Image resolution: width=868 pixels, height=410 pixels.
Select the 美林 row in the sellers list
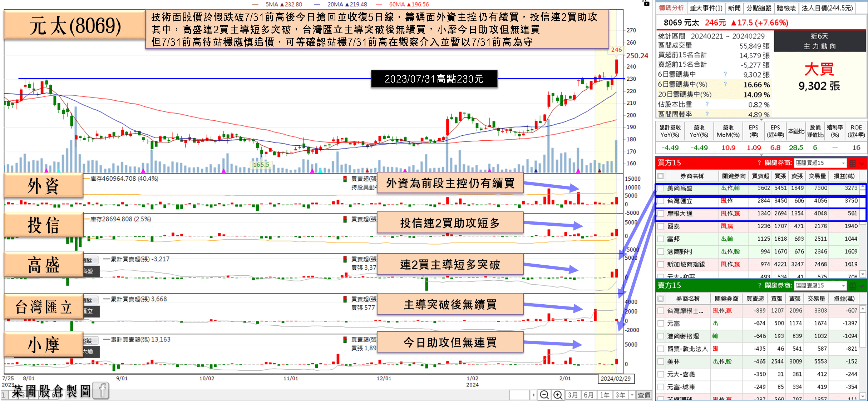(x=757, y=362)
